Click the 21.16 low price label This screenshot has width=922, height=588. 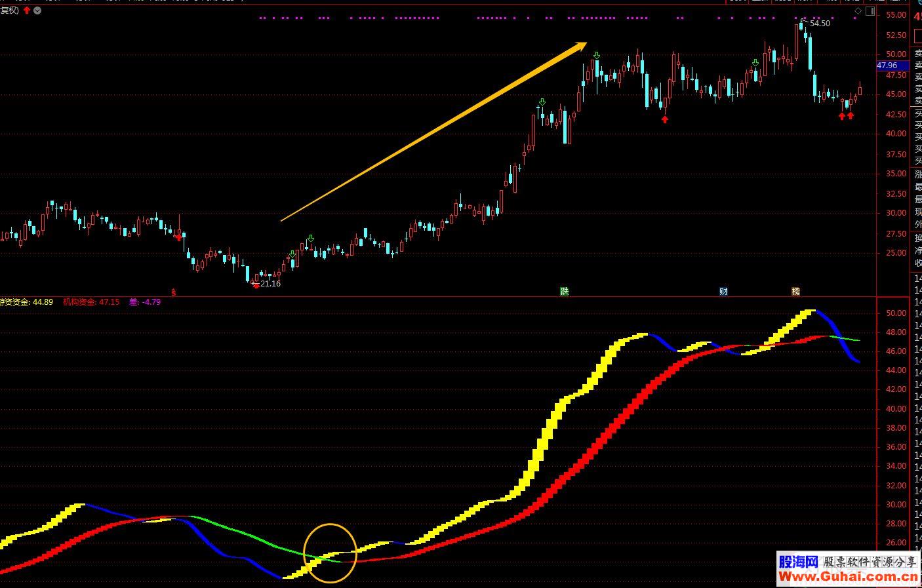[270, 284]
